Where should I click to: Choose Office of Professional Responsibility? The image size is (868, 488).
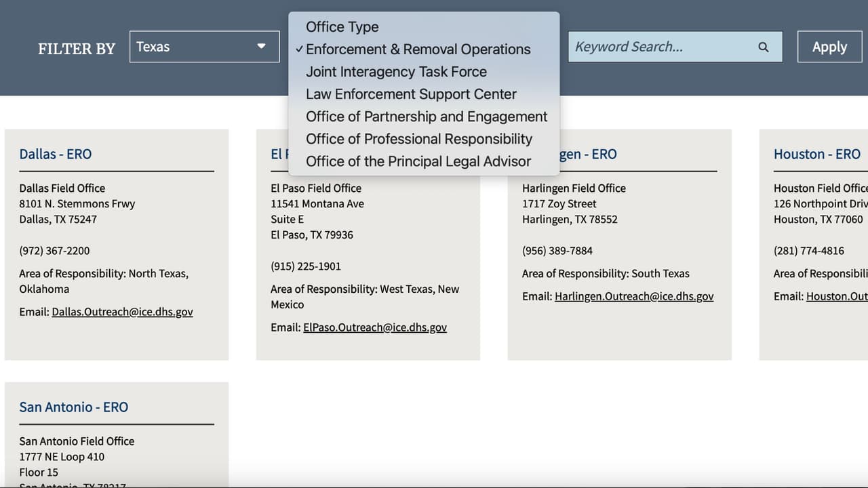coord(419,139)
